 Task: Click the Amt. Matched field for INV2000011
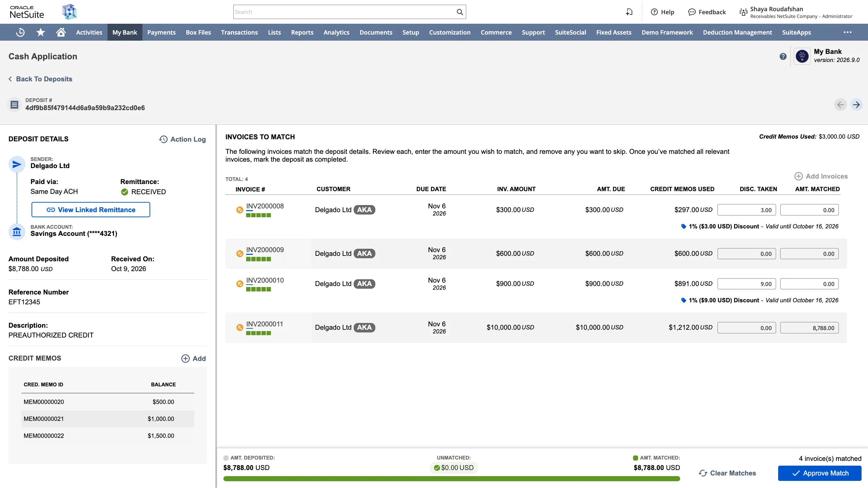pos(809,328)
